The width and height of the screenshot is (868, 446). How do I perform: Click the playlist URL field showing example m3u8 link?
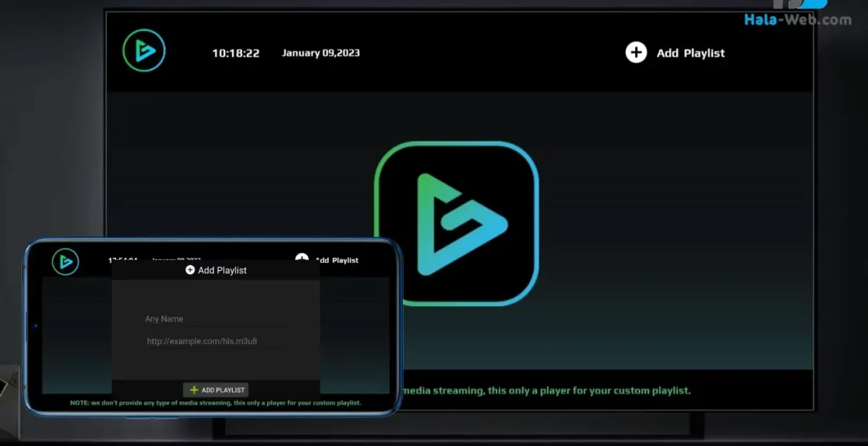pyautogui.click(x=213, y=341)
